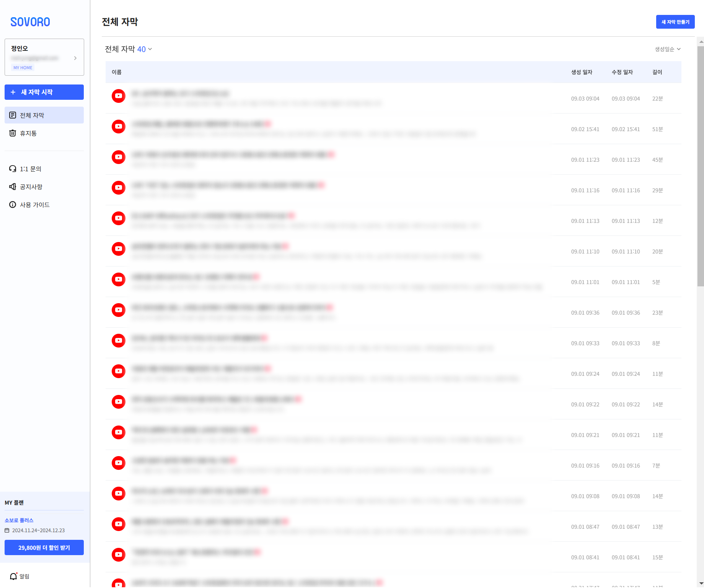Screen dimensions: 704x588
Task: Click the 09.01 09:16 created date
Action: [x=585, y=466]
